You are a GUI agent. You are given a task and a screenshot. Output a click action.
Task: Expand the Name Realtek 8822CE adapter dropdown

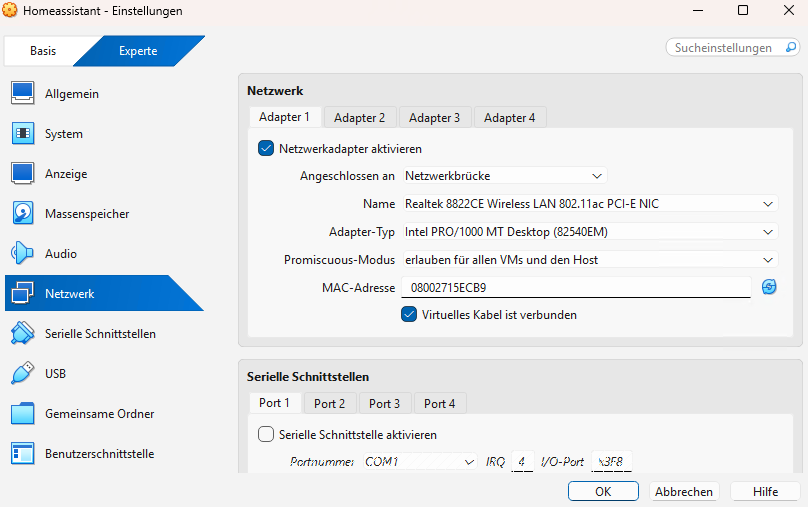(590, 204)
